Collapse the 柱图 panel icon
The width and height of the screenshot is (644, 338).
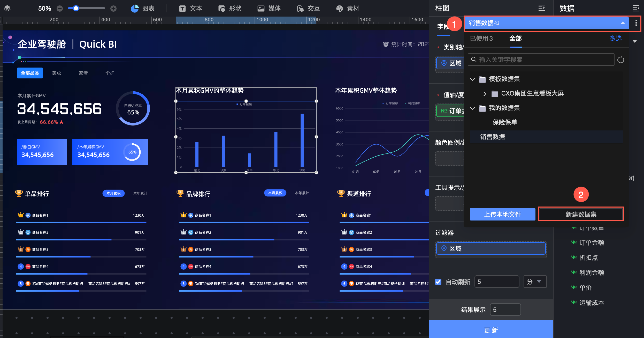541,8
